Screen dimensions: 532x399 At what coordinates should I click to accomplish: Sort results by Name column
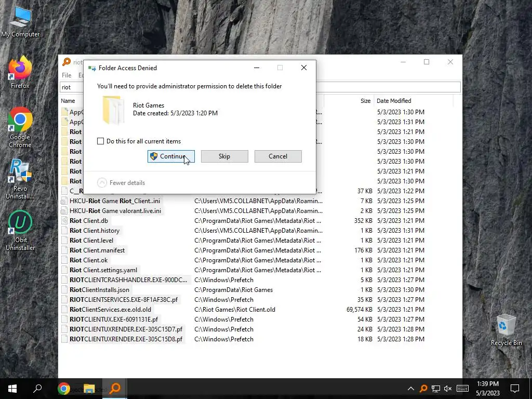[68, 101]
